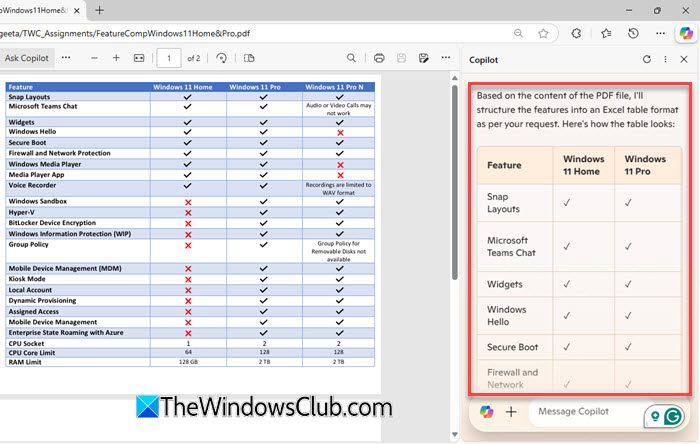This screenshot has height=444, width=700.
Task: Add page to favorites star icon
Action: click(x=543, y=33)
